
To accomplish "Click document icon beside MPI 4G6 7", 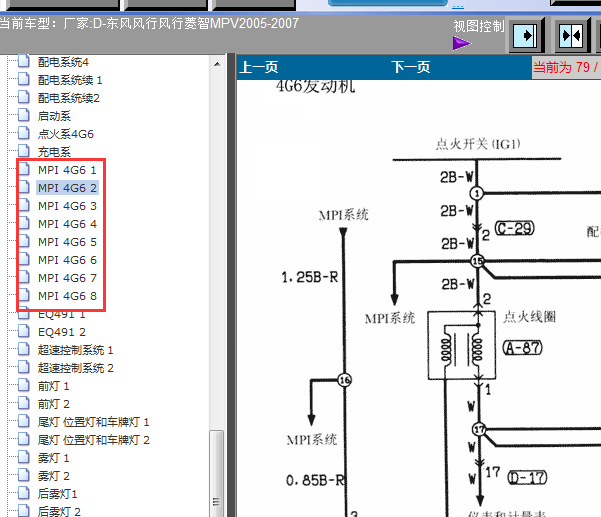I will tap(24, 277).
